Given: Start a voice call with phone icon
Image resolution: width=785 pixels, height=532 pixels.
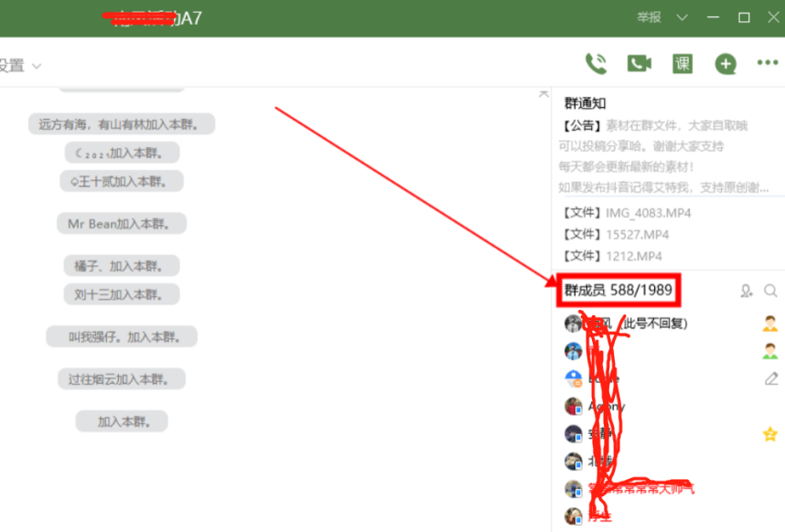Looking at the screenshot, I should pos(596,63).
